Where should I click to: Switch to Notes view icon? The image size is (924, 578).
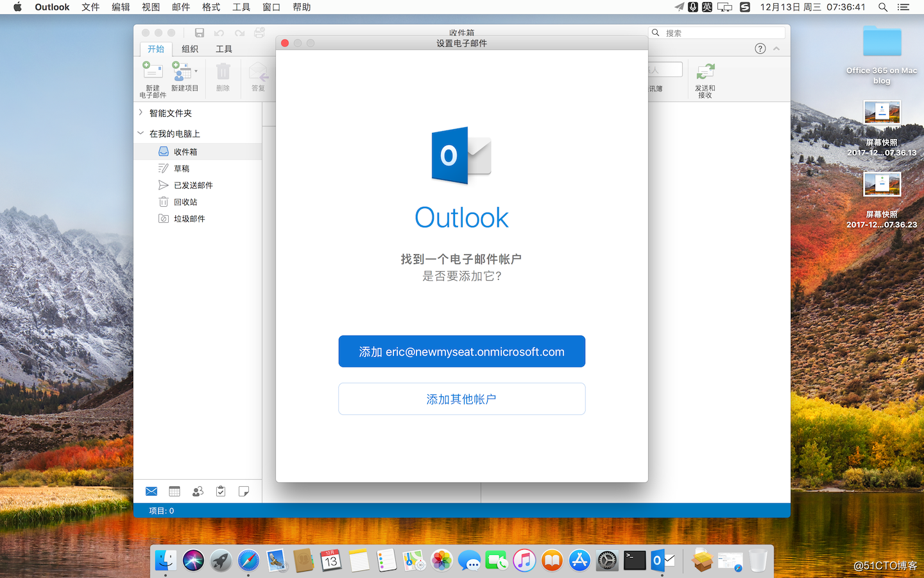tap(244, 491)
